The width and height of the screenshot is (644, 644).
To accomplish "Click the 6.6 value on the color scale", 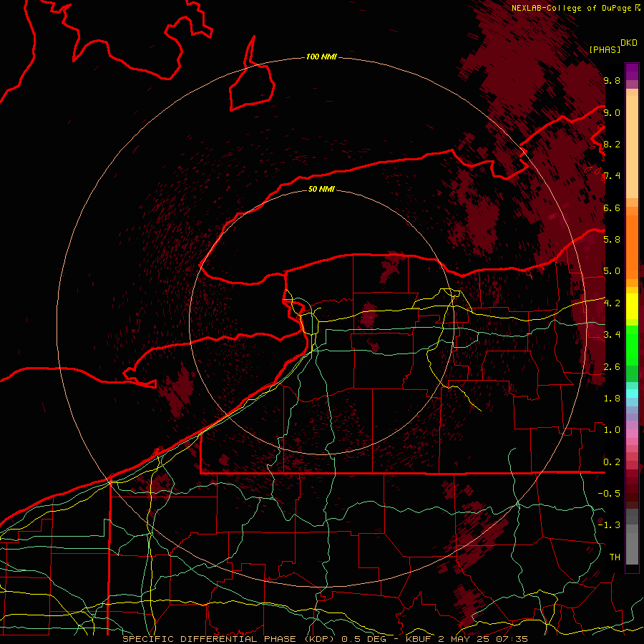I will (x=612, y=208).
